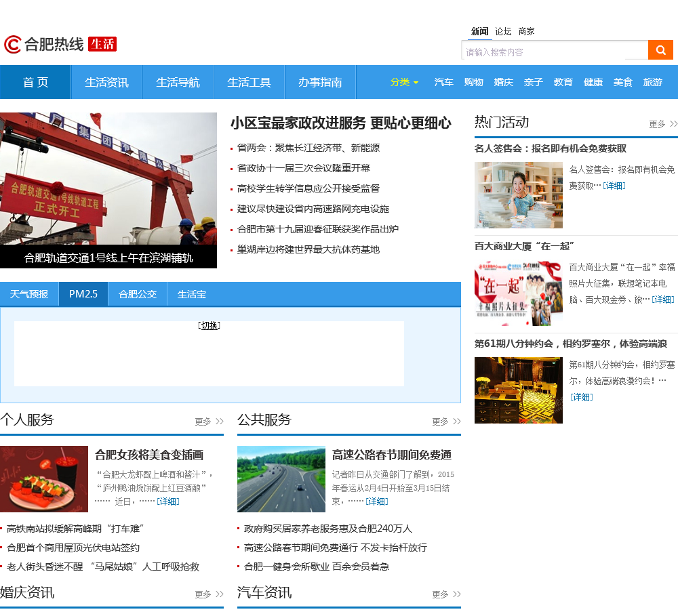
Task: Open the 合肥轨道交通1号线 headline photo
Action: coord(108,190)
